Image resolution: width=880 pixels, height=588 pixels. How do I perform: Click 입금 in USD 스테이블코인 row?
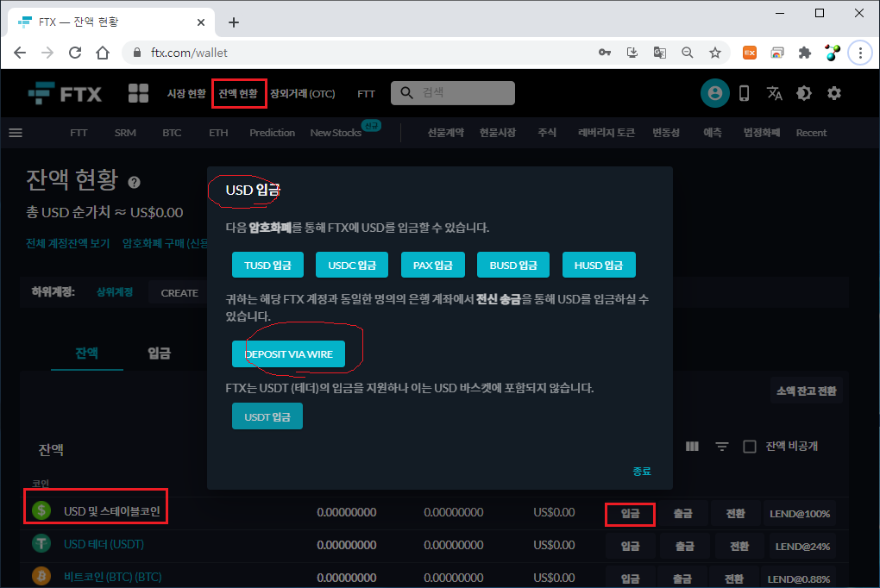[x=630, y=513]
